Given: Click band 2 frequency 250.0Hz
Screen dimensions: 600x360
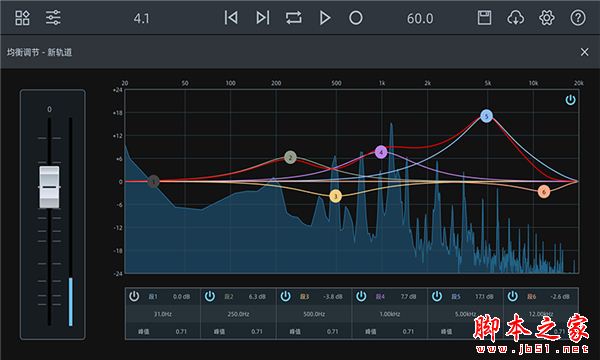Looking at the screenshot, I should pyautogui.click(x=238, y=314).
